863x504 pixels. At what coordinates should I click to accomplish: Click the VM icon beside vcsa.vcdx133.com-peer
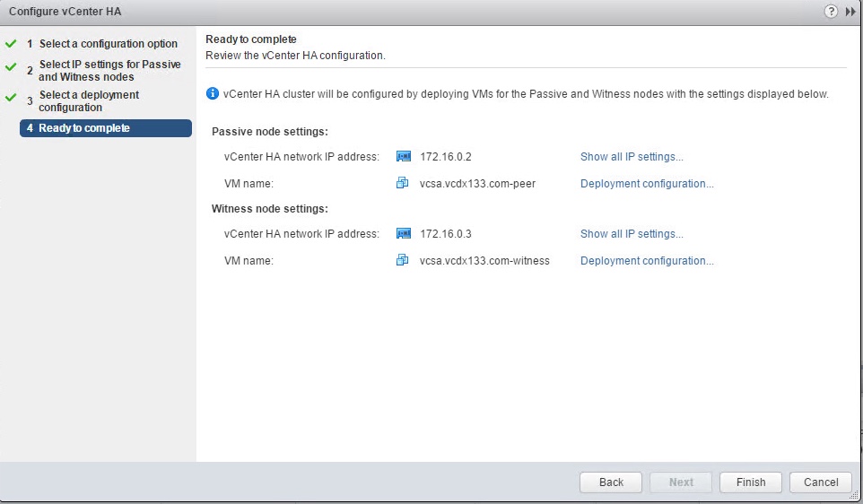click(403, 184)
